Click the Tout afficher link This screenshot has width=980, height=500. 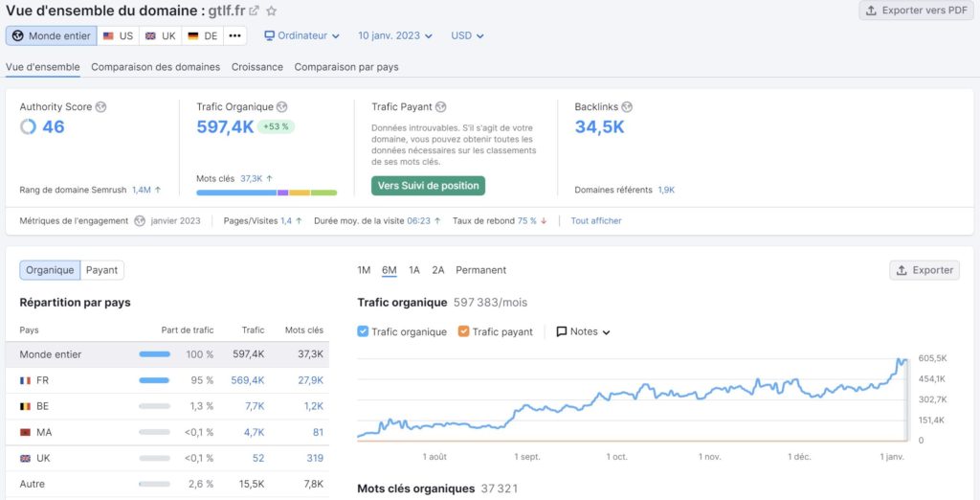pyautogui.click(x=596, y=221)
